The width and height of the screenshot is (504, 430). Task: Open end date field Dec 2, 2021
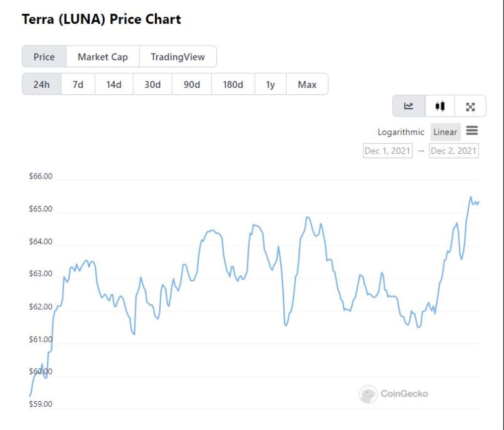click(x=453, y=151)
